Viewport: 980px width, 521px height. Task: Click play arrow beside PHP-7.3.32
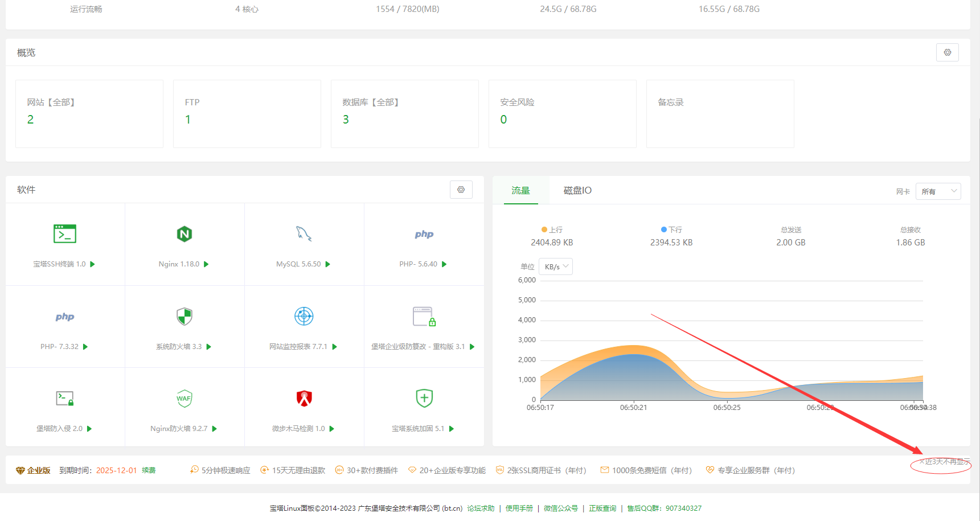[85, 347]
